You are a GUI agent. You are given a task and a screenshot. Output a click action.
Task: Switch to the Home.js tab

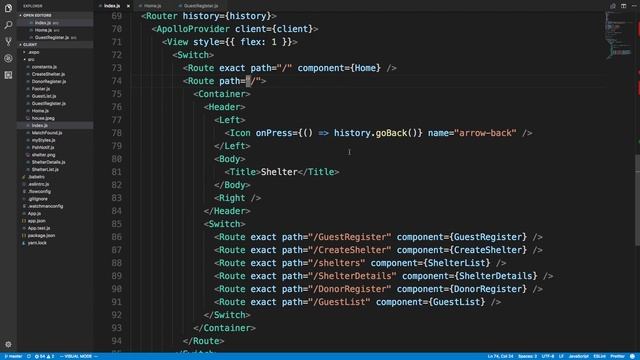coord(152,6)
